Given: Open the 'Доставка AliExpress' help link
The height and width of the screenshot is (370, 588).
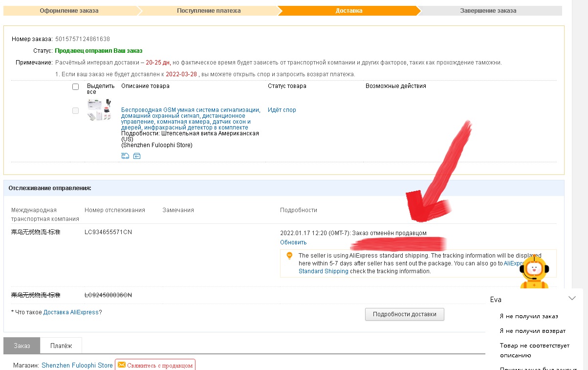Looking at the screenshot, I should 71,312.
